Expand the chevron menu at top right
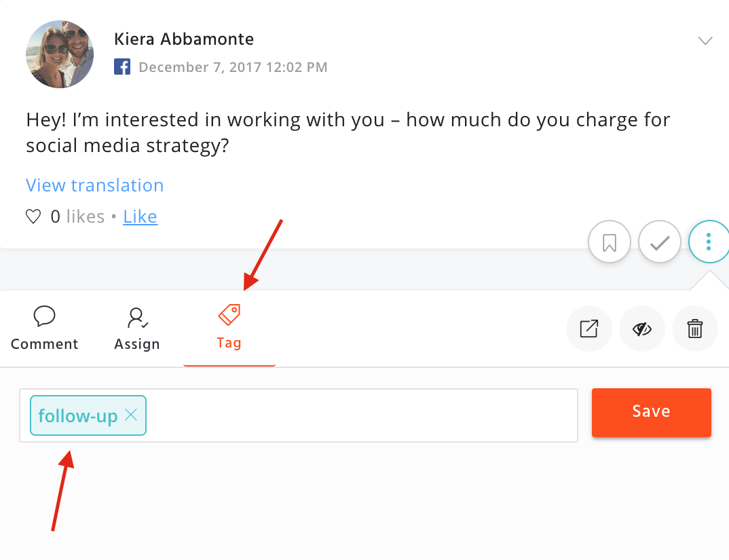The image size is (729, 560). [705, 41]
